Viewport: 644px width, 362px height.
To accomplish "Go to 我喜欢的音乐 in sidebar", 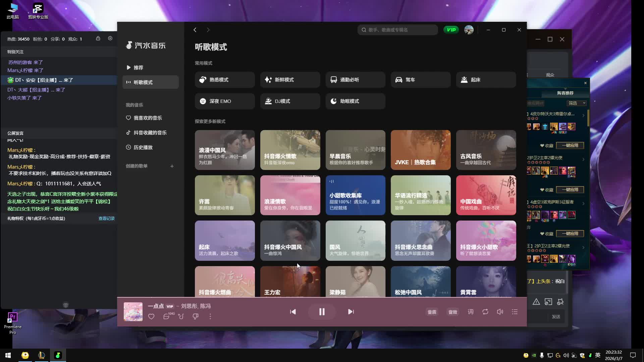I will coord(148,118).
